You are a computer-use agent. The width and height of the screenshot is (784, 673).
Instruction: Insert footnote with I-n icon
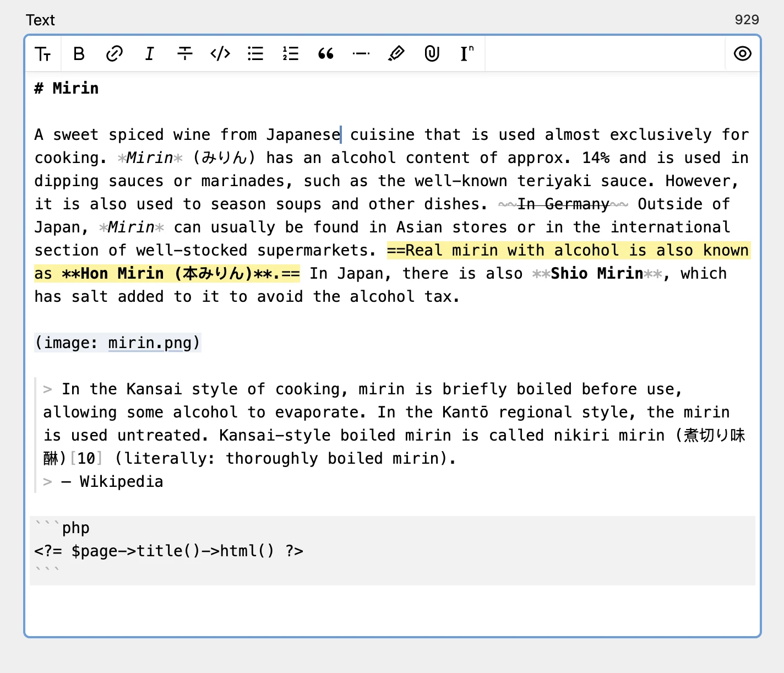[467, 54]
